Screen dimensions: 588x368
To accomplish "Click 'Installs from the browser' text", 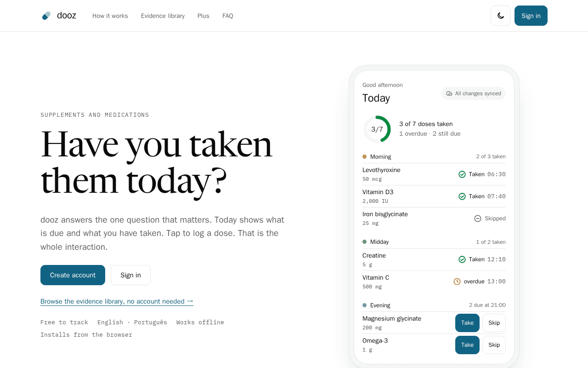I will click(86, 335).
